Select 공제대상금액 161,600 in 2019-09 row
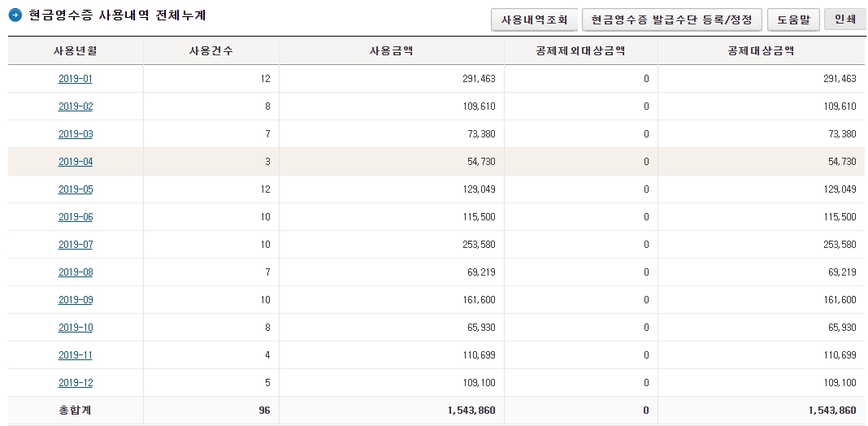This screenshot has height=426, width=868. coord(840,300)
